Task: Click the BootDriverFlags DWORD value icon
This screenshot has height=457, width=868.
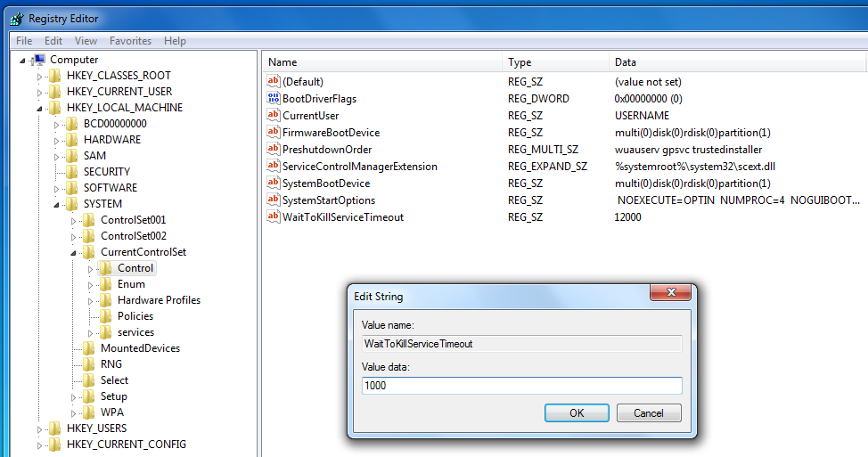Action: (274, 99)
